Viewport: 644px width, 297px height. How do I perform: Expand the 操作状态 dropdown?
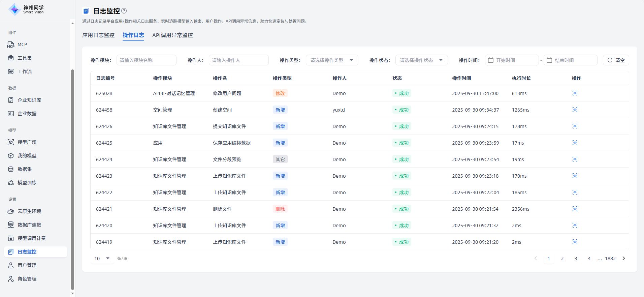[x=421, y=60]
